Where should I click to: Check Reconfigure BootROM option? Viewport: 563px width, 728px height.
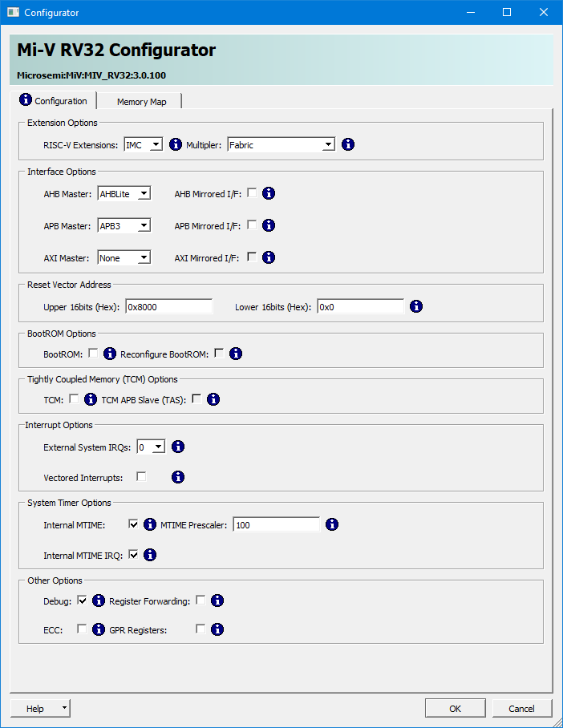(219, 354)
